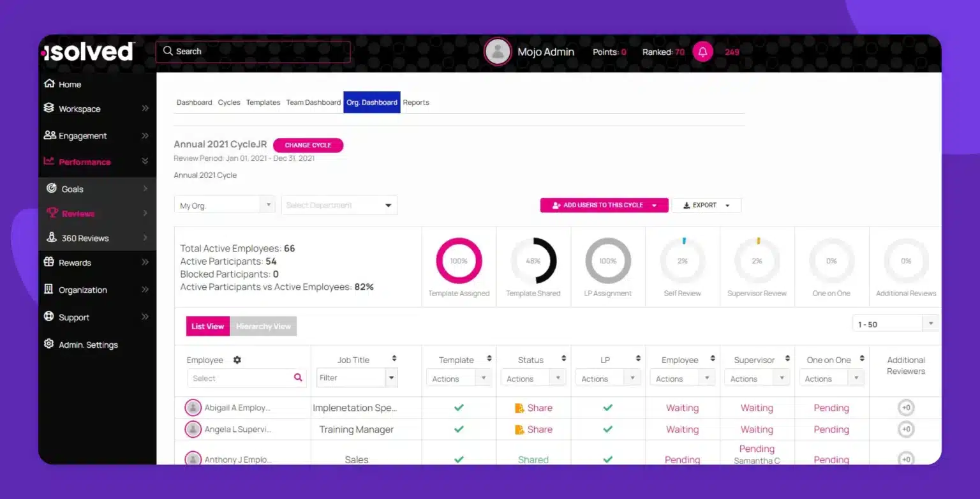Open the Templates tab
Viewport: 980px width, 499px height.
[263, 102]
